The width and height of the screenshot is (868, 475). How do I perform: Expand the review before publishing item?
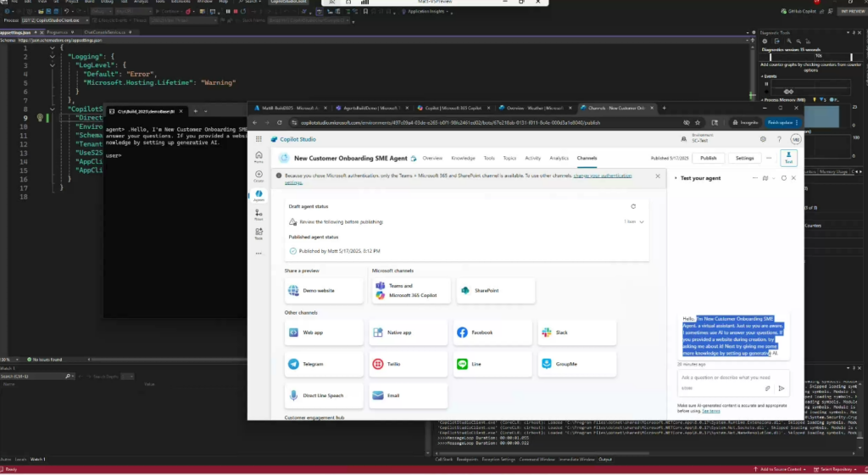click(642, 221)
